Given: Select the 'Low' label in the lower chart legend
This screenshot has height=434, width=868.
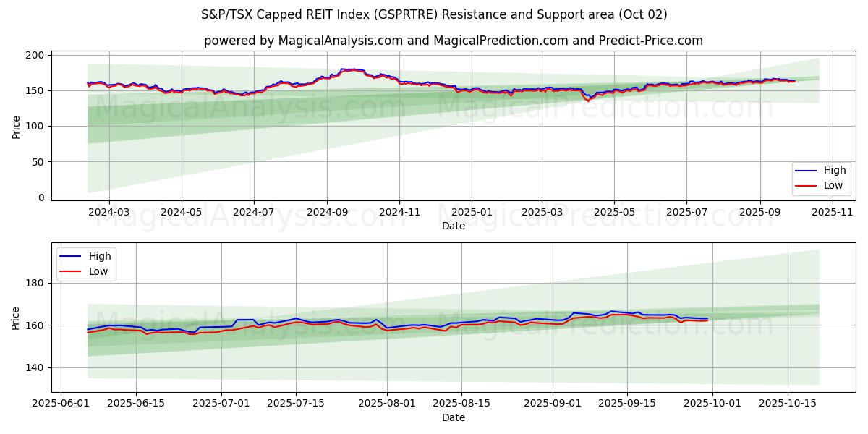Looking at the screenshot, I should (98, 271).
